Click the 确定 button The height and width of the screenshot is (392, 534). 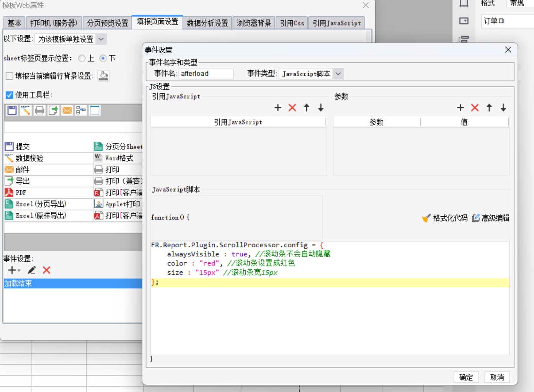coord(466,377)
